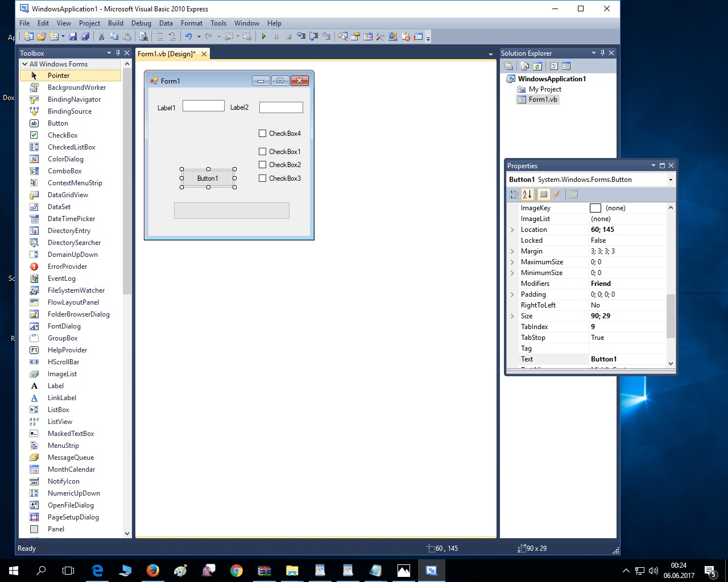Viewport: 728px width, 582px height.
Task: Click Show All Files in Solution Explorer
Action: click(x=524, y=66)
